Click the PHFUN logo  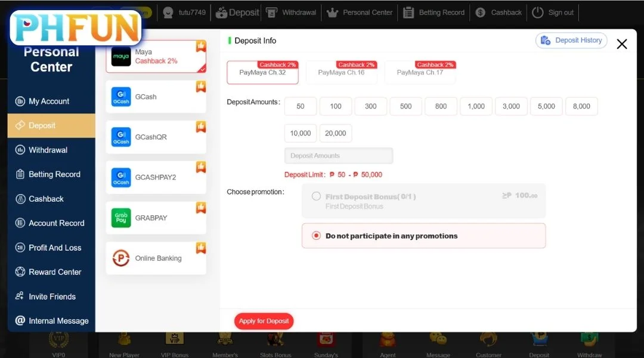coord(76,27)
